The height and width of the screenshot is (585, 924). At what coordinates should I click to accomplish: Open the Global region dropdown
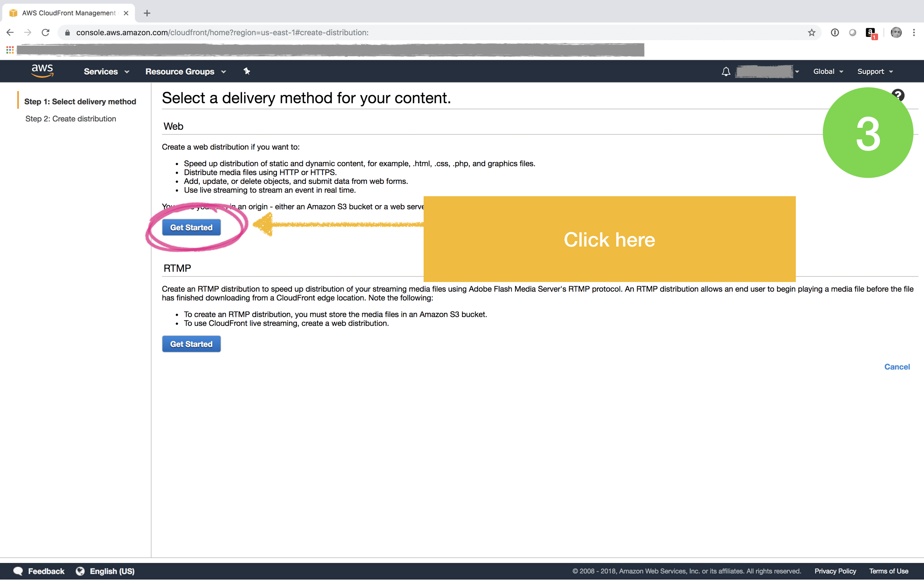pos(828,72)
